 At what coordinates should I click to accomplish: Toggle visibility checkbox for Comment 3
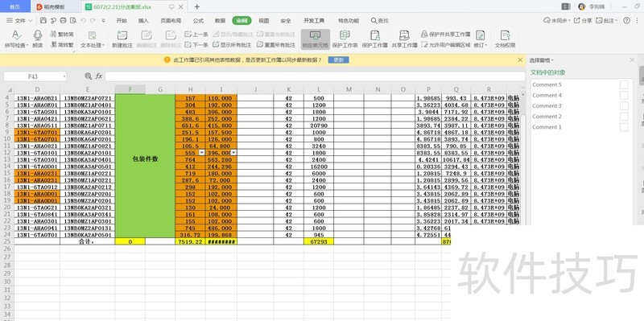(x=624, y=106)
